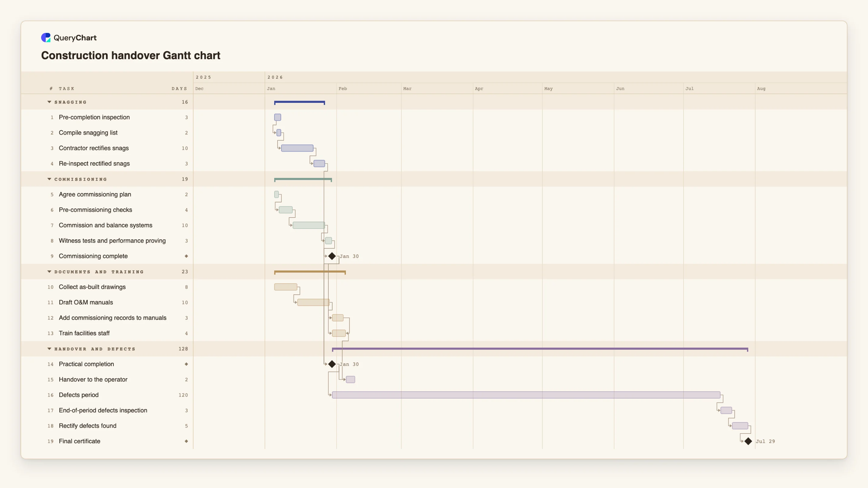Click the Commissioning complete task name

click(93, 256)
